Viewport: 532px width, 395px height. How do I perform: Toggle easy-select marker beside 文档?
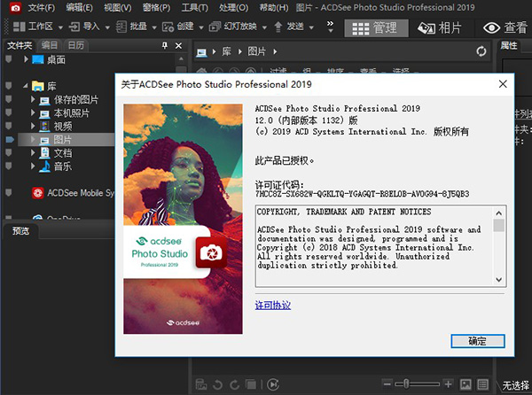click(x=9, y=152)
